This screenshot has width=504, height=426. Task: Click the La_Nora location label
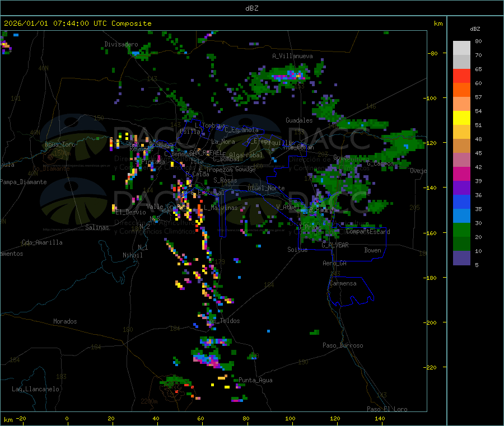[223, 142]
